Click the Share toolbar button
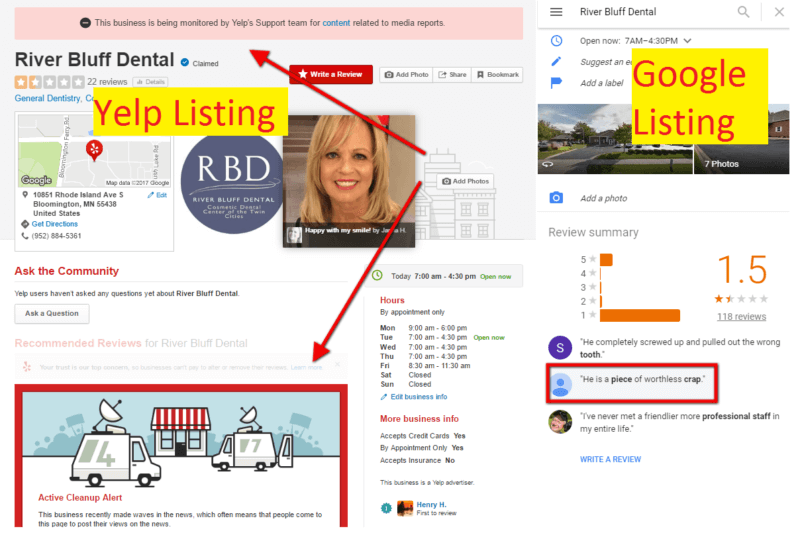The width and height of the screenshot is (800, 539). point(452,75)
